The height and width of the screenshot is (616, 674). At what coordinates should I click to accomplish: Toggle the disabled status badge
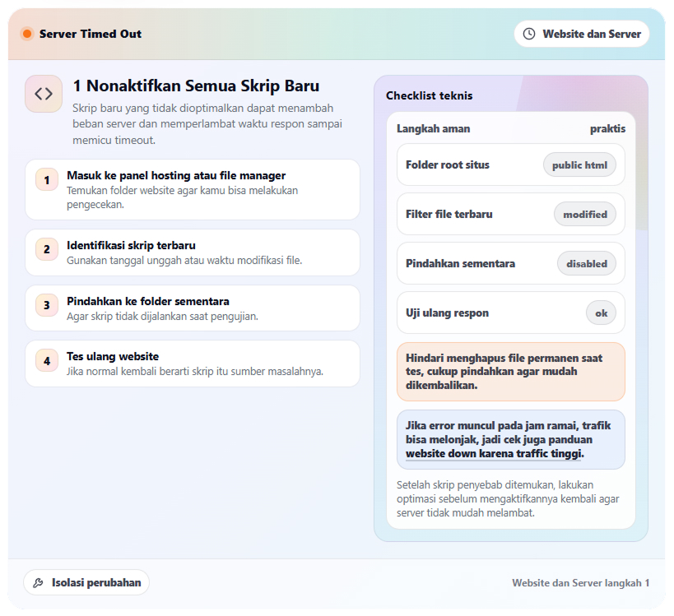click(586, 263)
